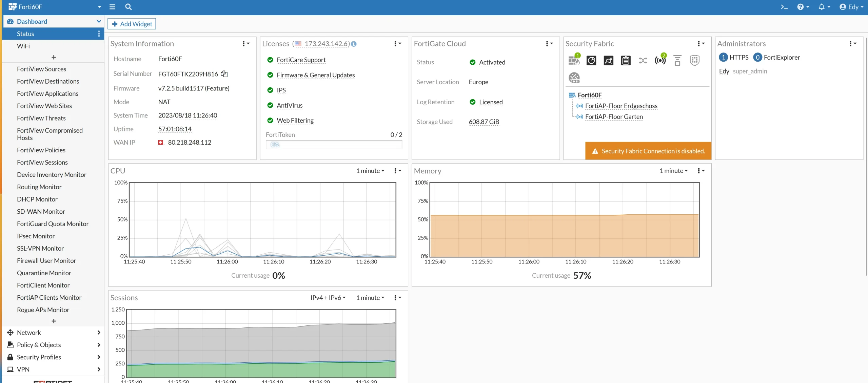Open the CPU widget time range dropdown
This screenshot has height=383, width=868.
click(x=370, y=171)
